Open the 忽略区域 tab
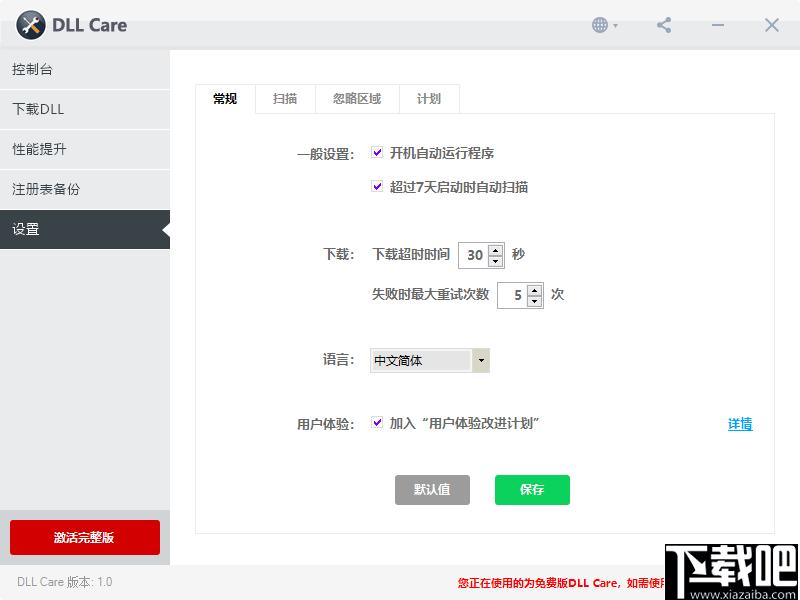800x600 pixels. (357, 99)
